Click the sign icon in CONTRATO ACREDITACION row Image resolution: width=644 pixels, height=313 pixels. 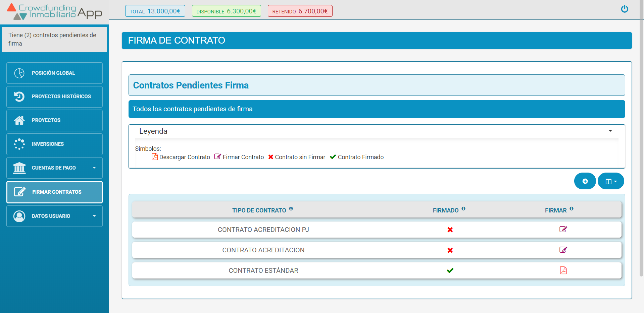point(563,250)
